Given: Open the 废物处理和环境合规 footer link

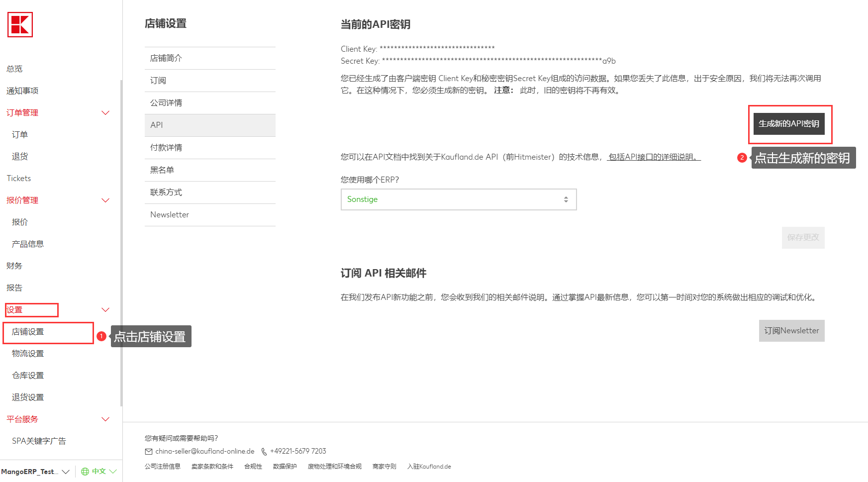Looking at the screenshot, I should point(335,467).
